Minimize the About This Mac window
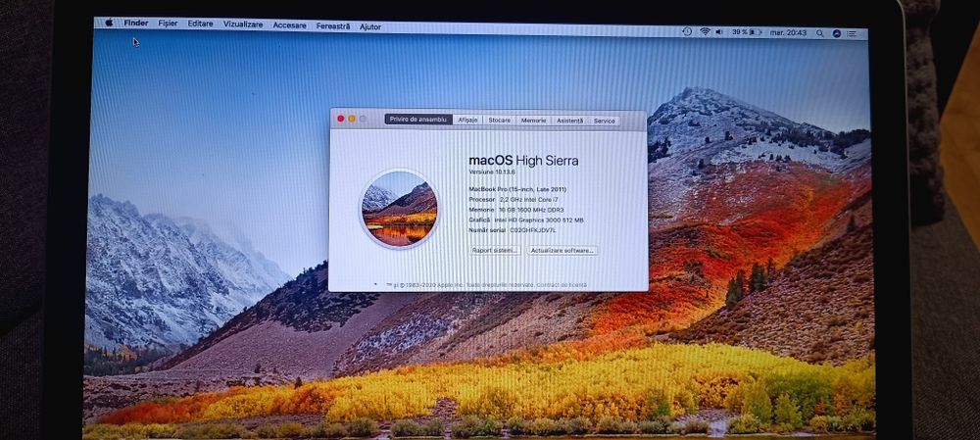The width and height of the screenshot is (980, 440). tap(352, 119)
